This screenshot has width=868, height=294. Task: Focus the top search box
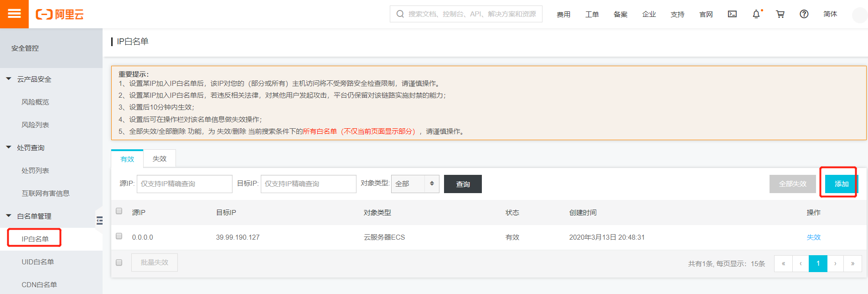466,14
